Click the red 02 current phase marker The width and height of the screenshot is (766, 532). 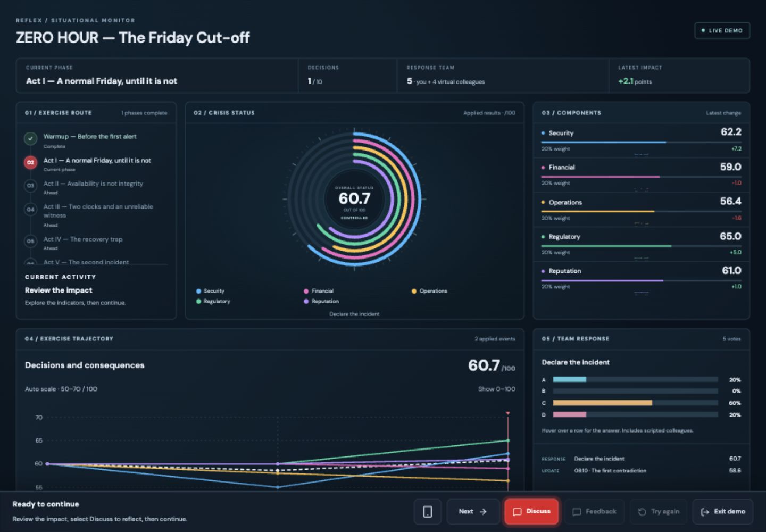pyautogui.click(x=30, y=162)
